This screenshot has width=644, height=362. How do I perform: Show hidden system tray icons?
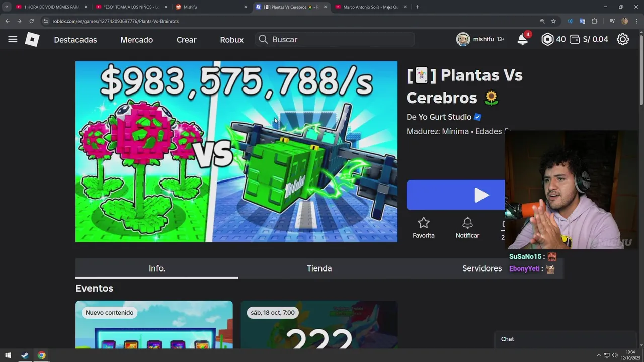598,355
